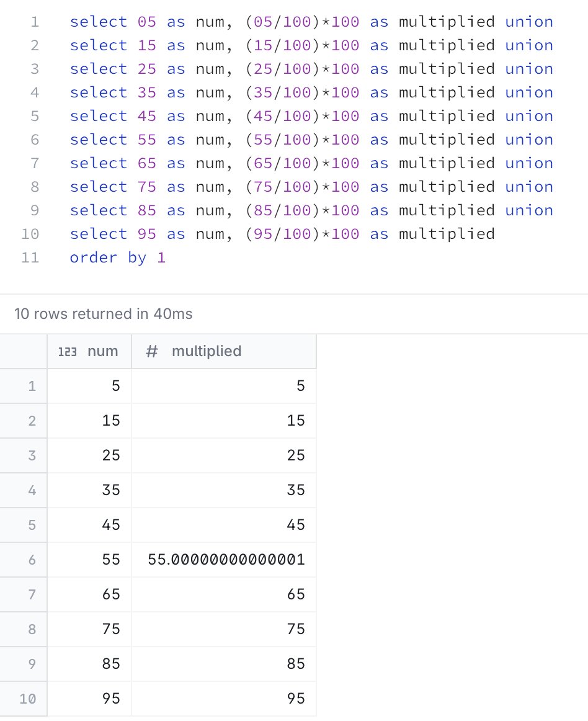Click the multiplied cell showing 25

[224, 455]
